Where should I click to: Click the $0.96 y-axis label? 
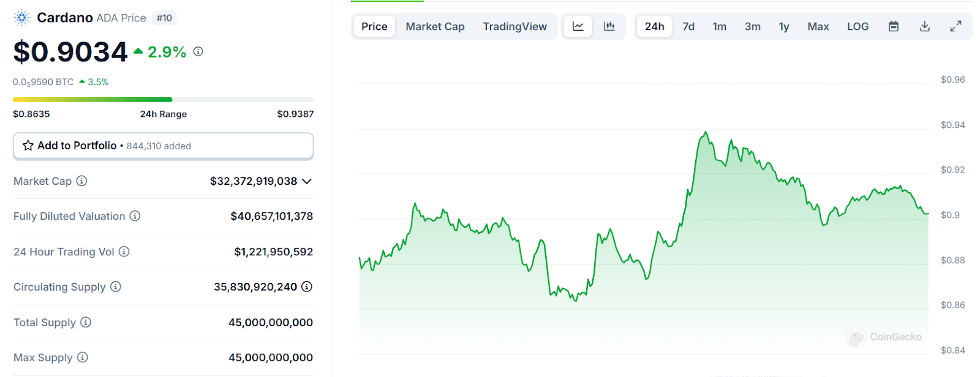click(953, 80)
